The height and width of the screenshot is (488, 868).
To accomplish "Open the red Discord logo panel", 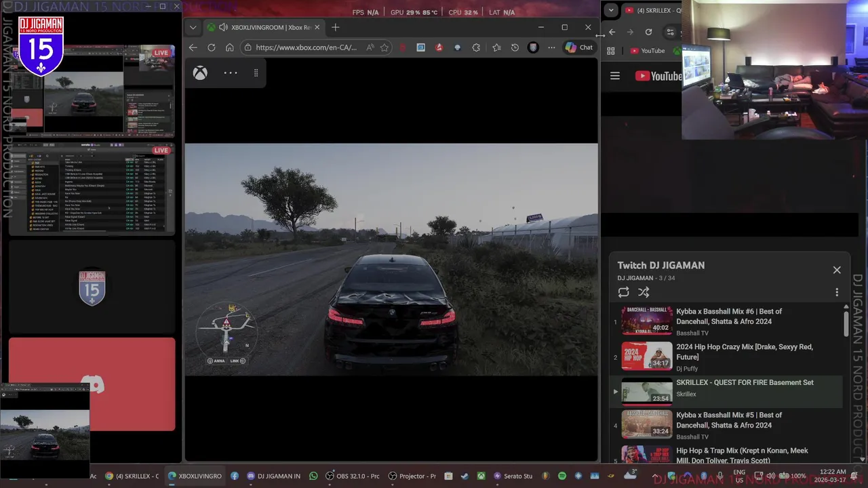I will [x=92, y=384].
